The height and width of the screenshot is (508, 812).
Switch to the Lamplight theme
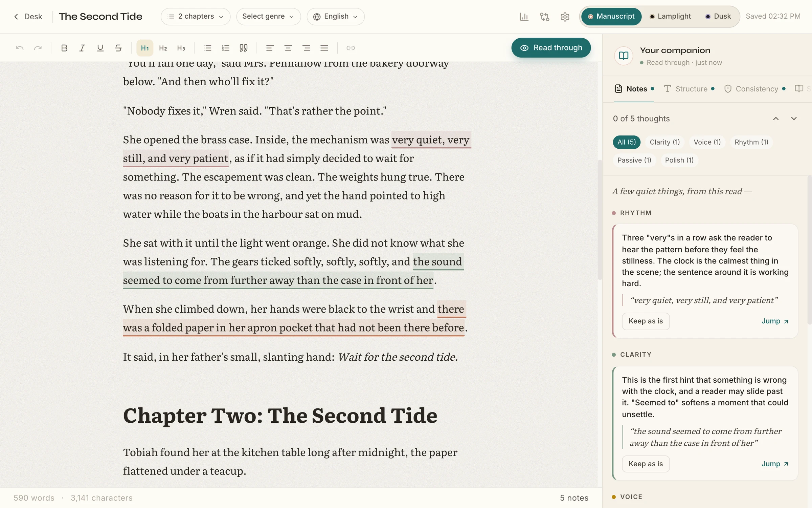click(x=670, y=17)
